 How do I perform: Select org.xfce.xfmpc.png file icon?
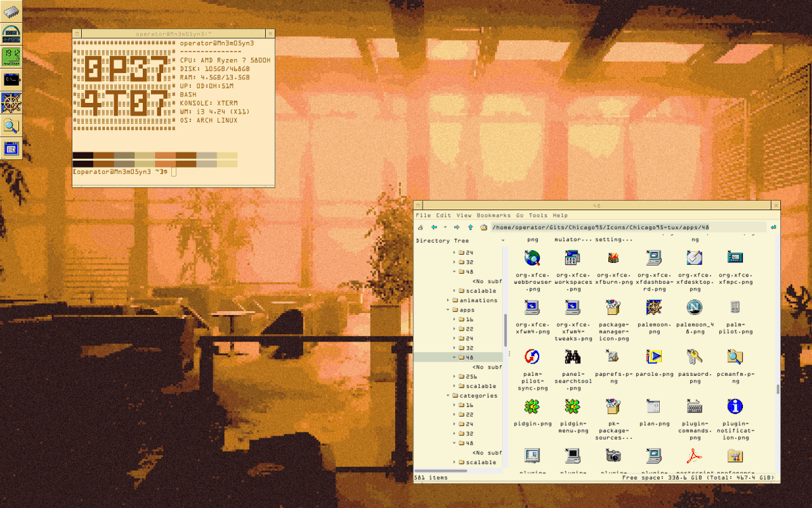[x=735, y=257]
